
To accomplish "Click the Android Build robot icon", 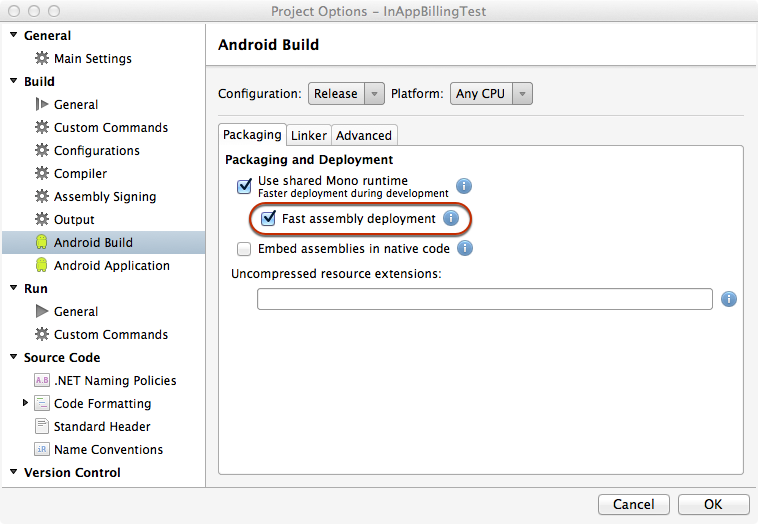I will click(41, 242).
